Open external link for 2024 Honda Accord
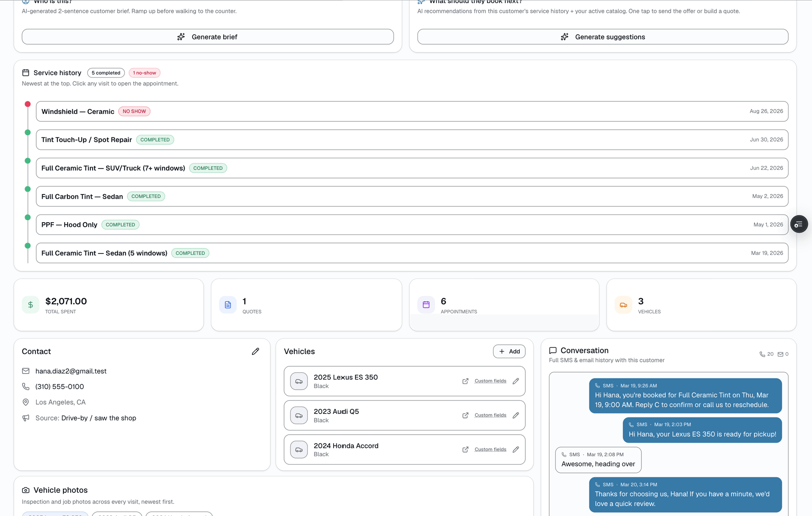Viewport: 812px width, 516px height. click(465, 449)
